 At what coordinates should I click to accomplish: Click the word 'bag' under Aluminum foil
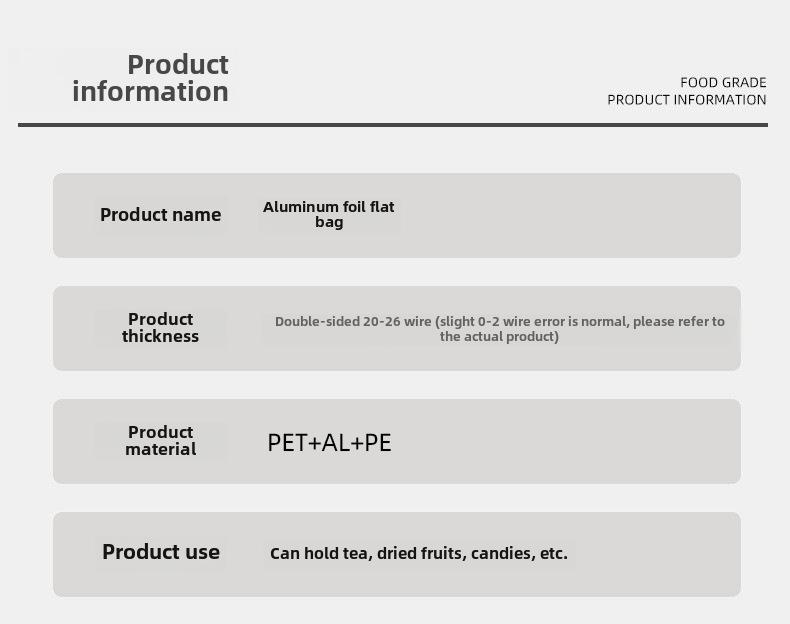tap(329, 222)
